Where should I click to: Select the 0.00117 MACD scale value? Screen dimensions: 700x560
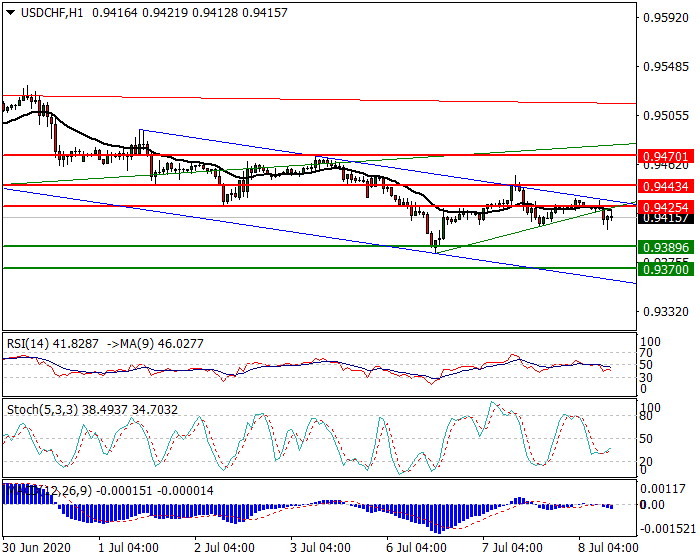[663, 489]
